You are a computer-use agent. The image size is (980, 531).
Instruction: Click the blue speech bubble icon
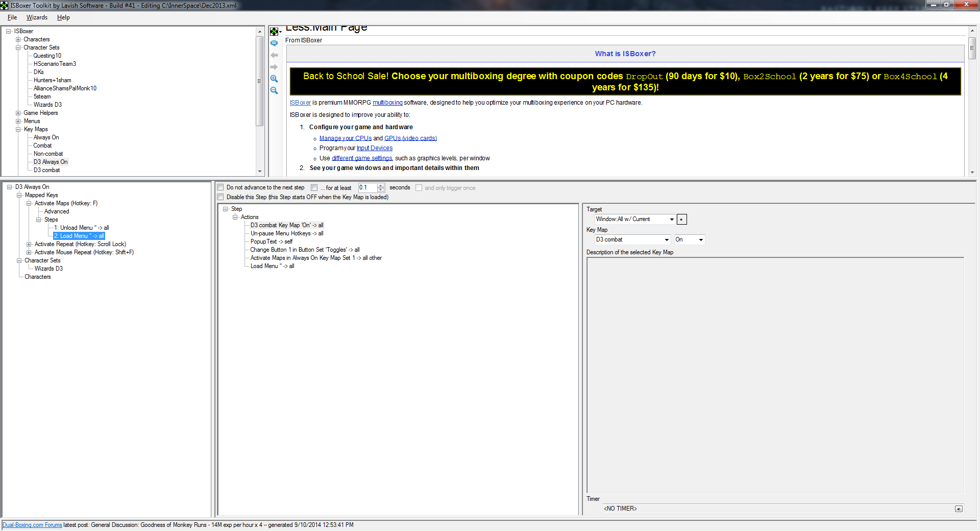coord(274,43)
